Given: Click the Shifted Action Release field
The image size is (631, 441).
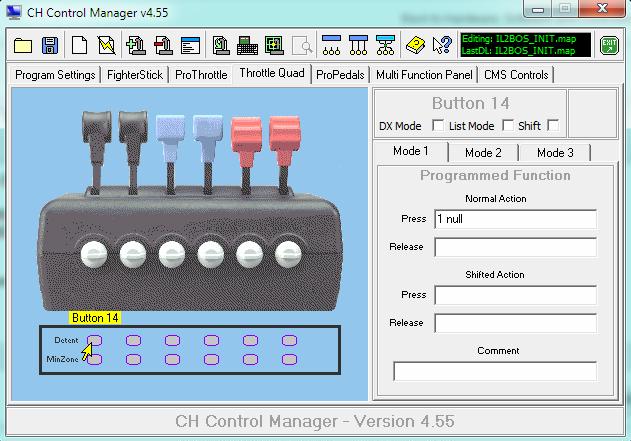Looking at the screenshot, I should click(x=516, y=323).
